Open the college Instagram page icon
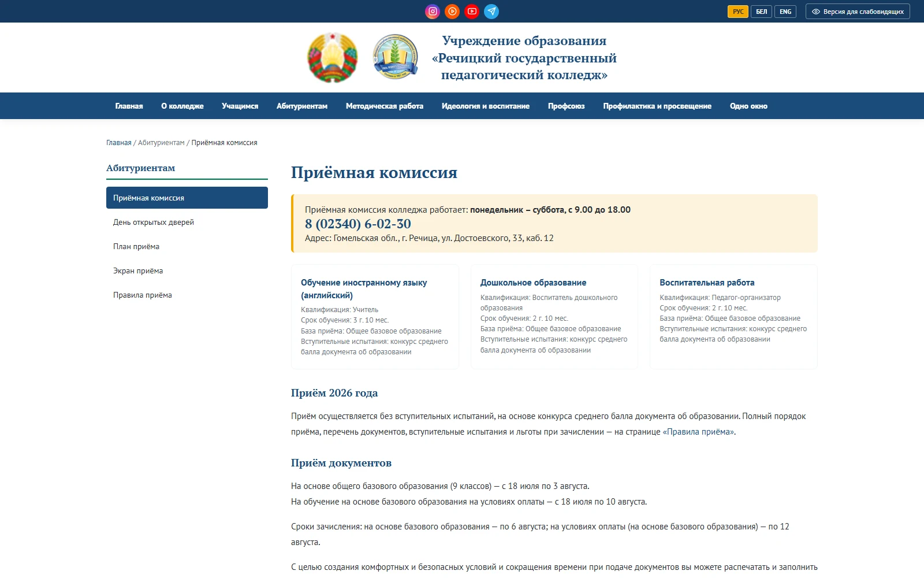 pos(433,12)
